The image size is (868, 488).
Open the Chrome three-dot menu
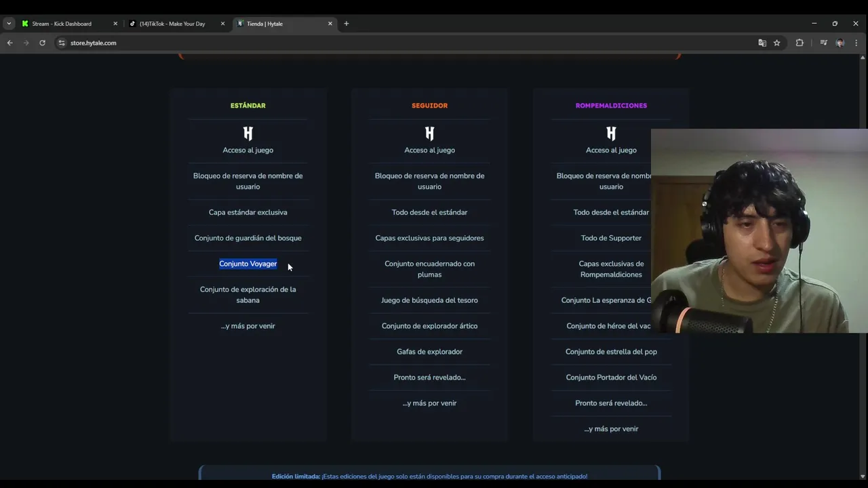tap(856, 43)
